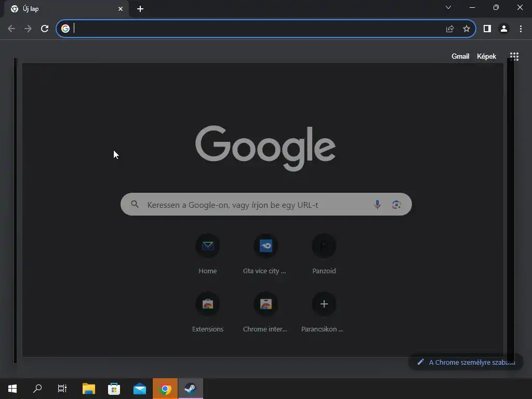Add a shortcut with Parancsikon plus
Image resolution: width=532 pixels, height=399 pixels.
point(324,312)
